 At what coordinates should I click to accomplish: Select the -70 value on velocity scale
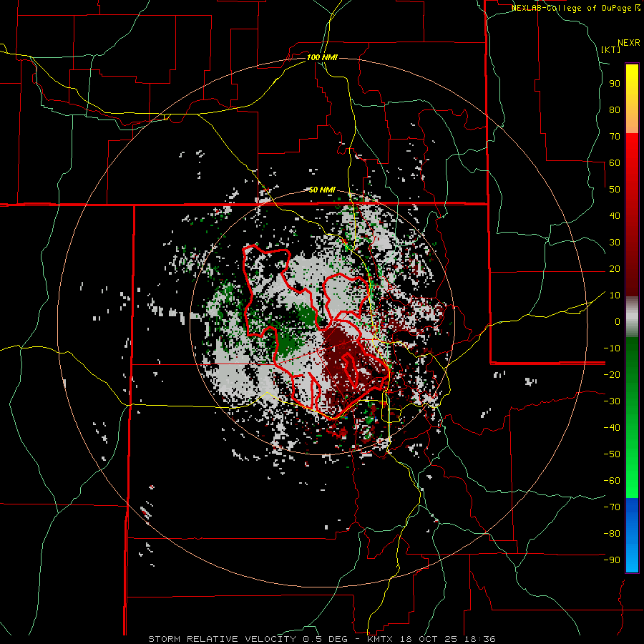coord(612,507)
